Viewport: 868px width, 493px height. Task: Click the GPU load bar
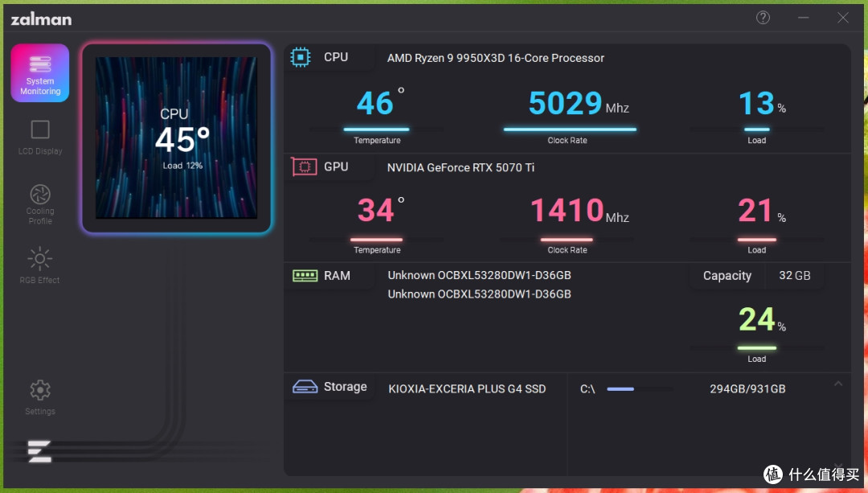(x=757, y=240)
